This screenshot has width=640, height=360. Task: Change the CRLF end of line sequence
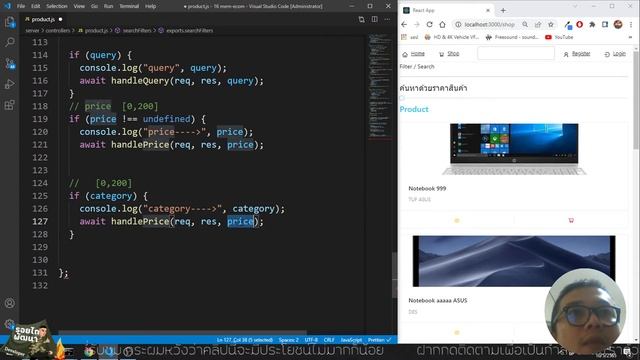pyautogui.click(x=329, y=340)
